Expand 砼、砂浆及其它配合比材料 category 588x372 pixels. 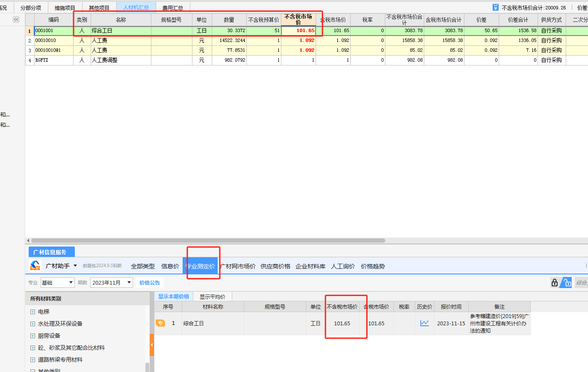[33, 348]
